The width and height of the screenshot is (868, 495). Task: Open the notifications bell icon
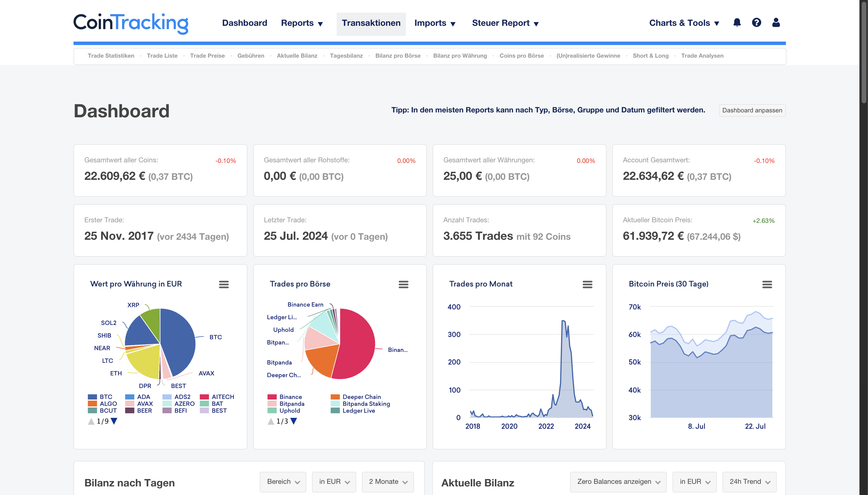[x=737, y=23]
